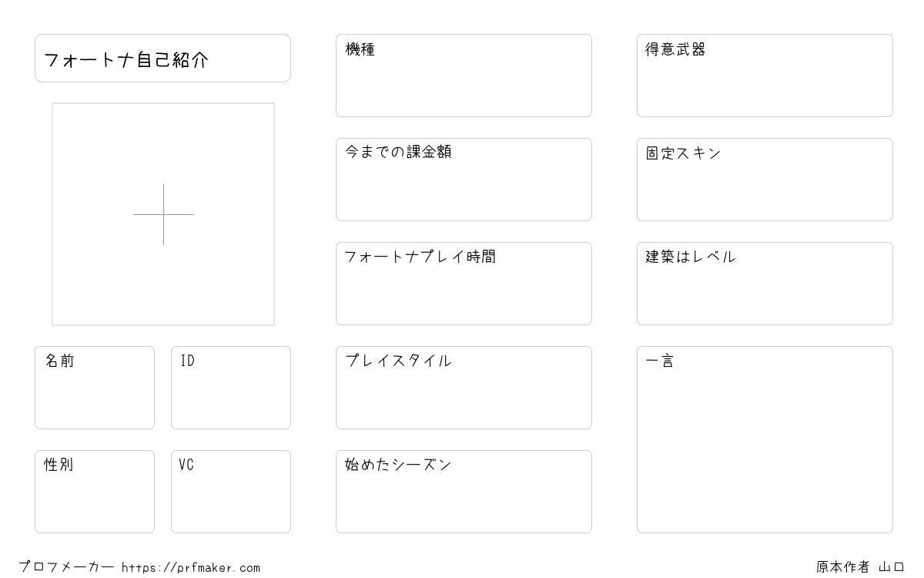Open the https://prfmaker.com link
This screenshot has height=578, width=924.
click(191, 568)
